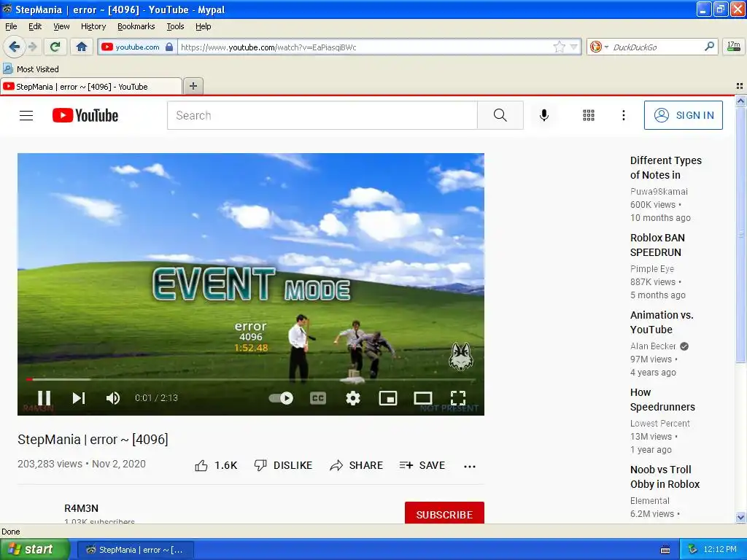Bookmark this page with the star icon
Screen dimensions: 747x560
[x=559, y=47]
